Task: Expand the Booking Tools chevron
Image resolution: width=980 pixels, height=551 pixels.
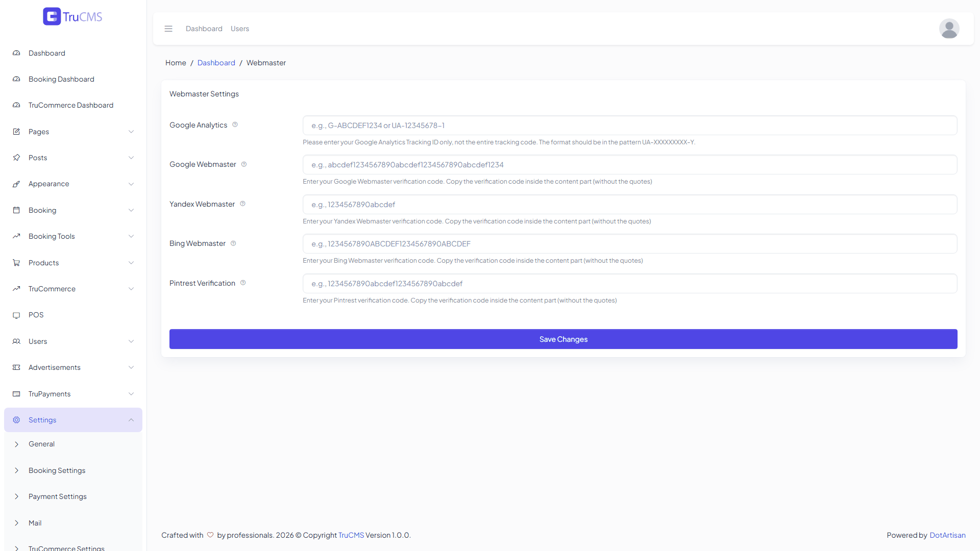Action: point(131,236)
